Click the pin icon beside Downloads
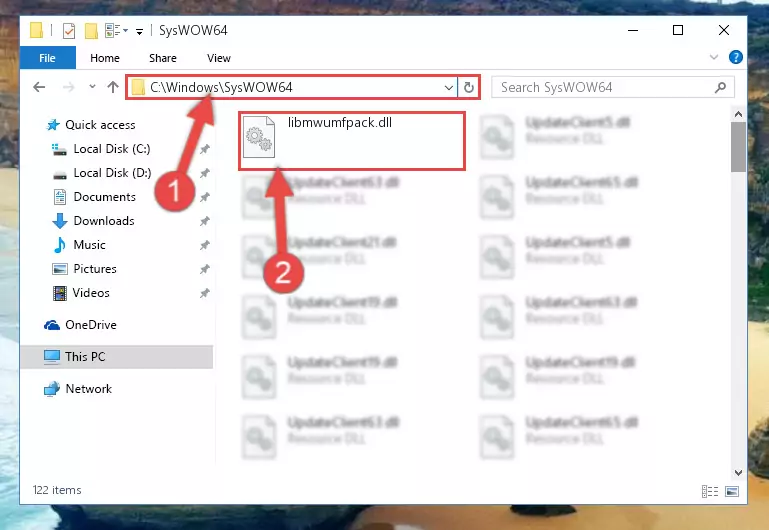The width and height of the screenshot is (769, 530). click(x=205, y=221)
